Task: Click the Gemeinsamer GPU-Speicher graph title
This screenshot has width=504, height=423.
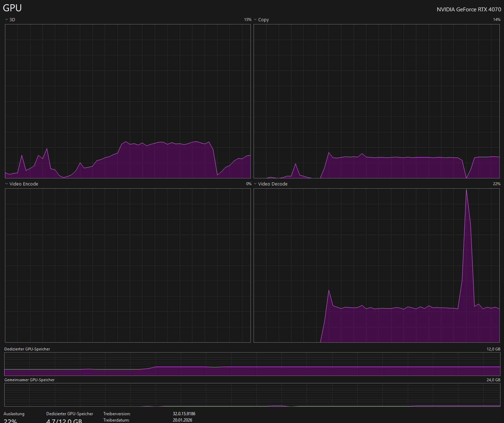Action: (29, 380)
